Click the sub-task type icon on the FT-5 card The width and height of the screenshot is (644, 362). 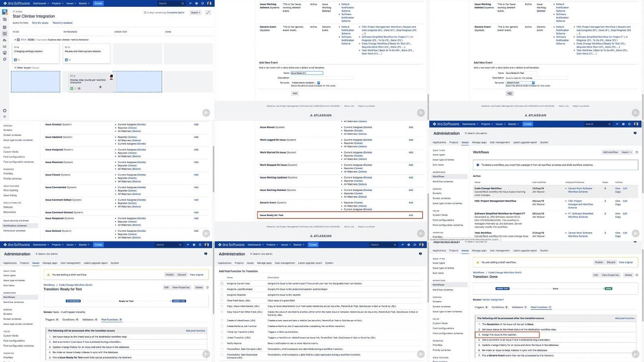point(66,60)
